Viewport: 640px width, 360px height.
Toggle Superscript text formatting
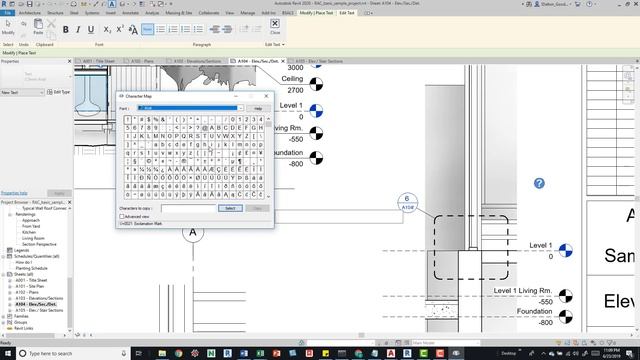coord(120,29)
